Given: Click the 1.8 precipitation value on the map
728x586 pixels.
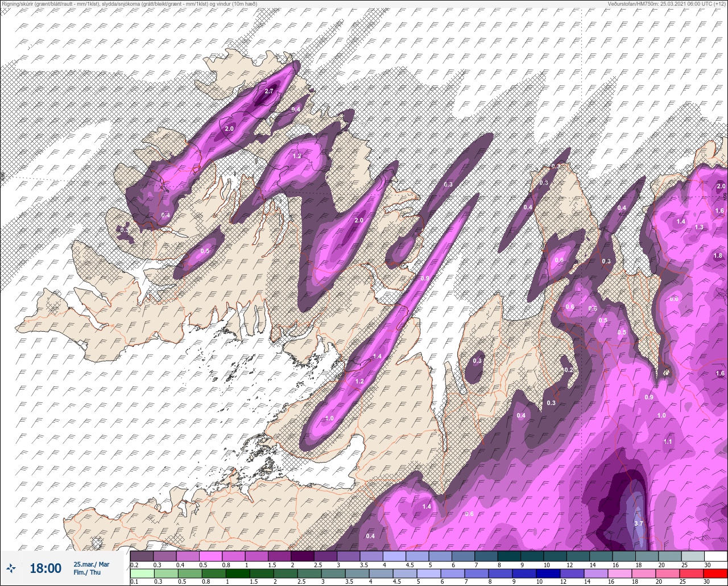Looking at the screenshot, I should 718,256.
